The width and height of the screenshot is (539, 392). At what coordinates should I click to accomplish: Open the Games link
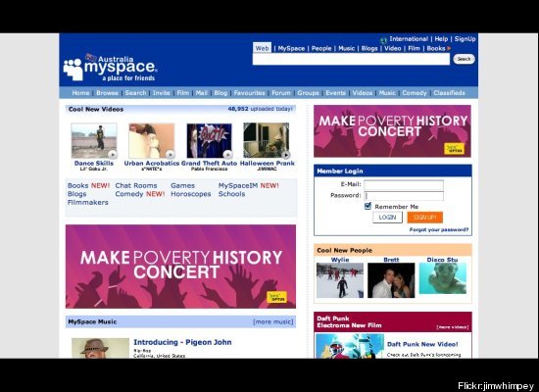pos(182,185)
